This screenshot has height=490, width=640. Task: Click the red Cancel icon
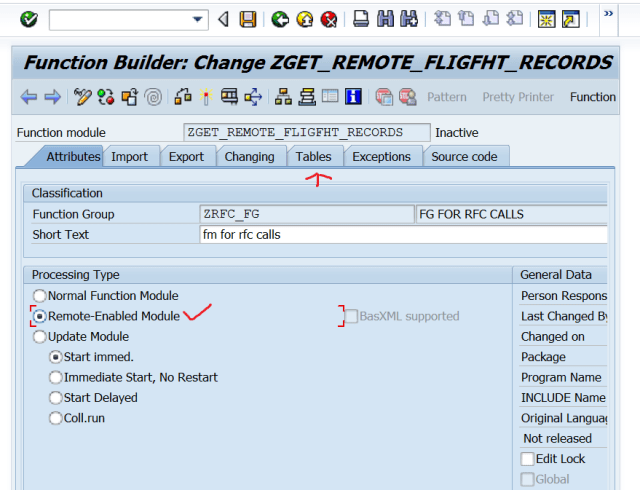pyautogui.click(x=329, y=19)
